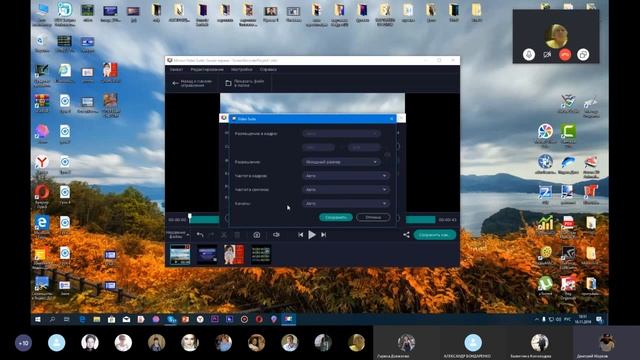Open the Редактирование menu
Screen dimensions: 640x360
pos(207,70)
